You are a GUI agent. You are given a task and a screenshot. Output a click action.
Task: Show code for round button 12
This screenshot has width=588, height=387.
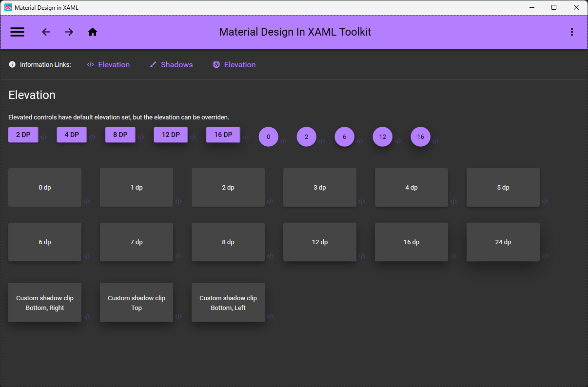pos(398,141)
